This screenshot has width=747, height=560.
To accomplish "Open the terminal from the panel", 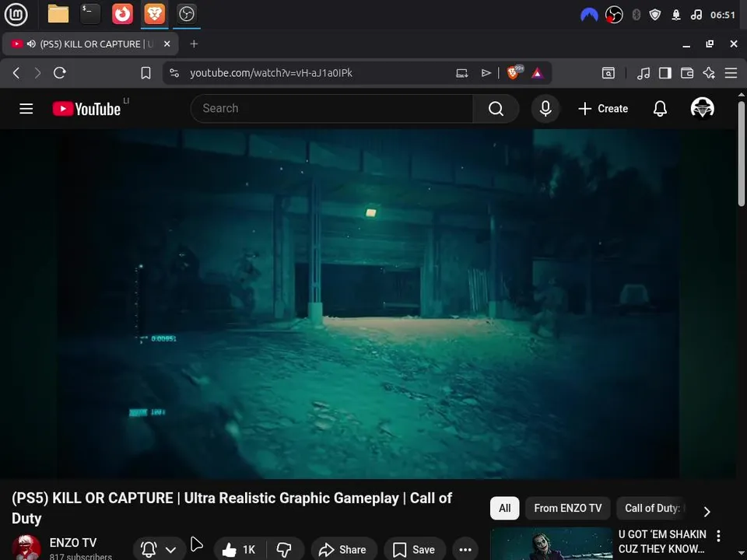I will (90, 14).
